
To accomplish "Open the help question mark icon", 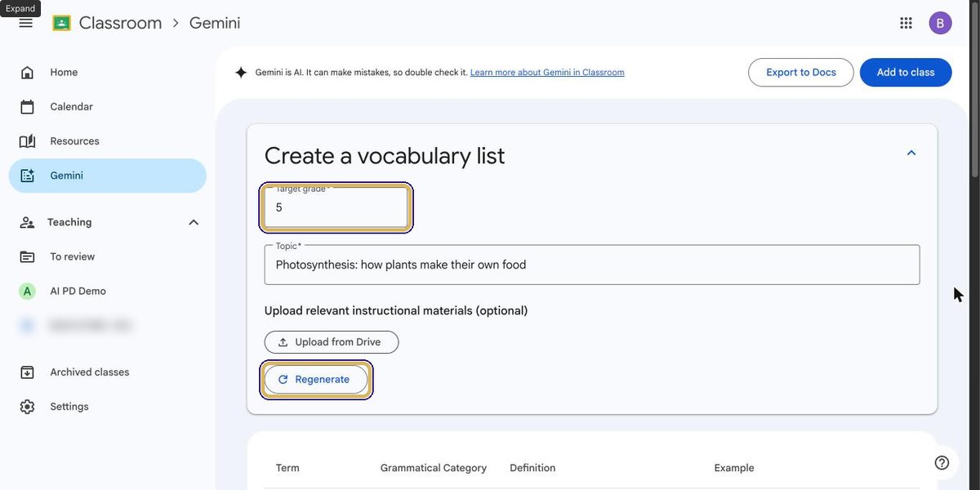I will (x=942, y=463).
